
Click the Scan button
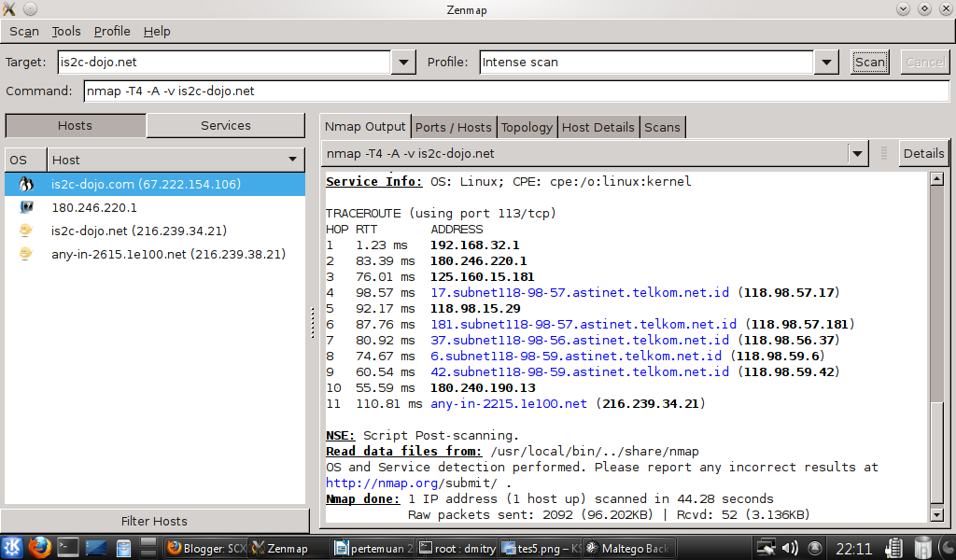tap(869, 63)
